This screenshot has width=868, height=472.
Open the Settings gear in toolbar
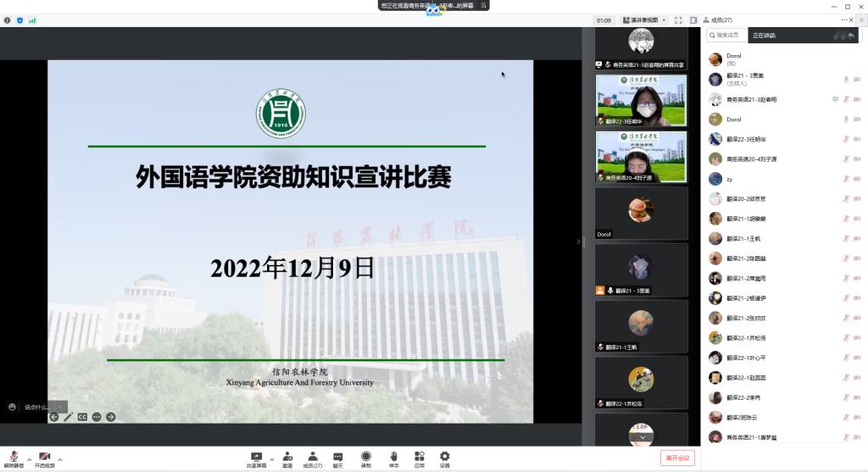coord(444,458)
